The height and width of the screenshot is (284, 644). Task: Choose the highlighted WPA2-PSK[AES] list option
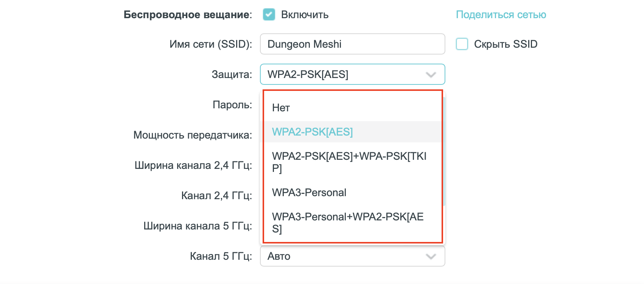(x=312, y=132)
